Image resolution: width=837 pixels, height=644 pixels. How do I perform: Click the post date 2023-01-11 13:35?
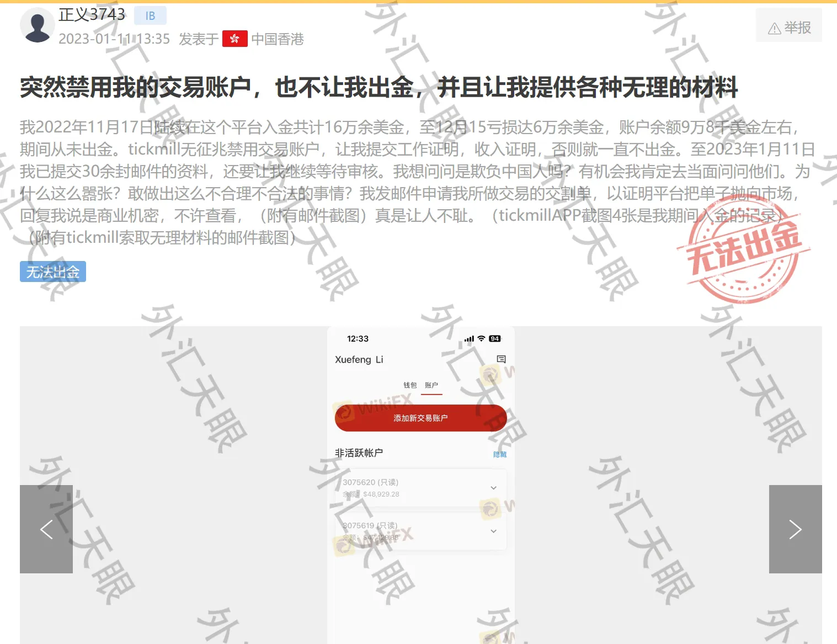pyautogui.click(x=114, y=39)
